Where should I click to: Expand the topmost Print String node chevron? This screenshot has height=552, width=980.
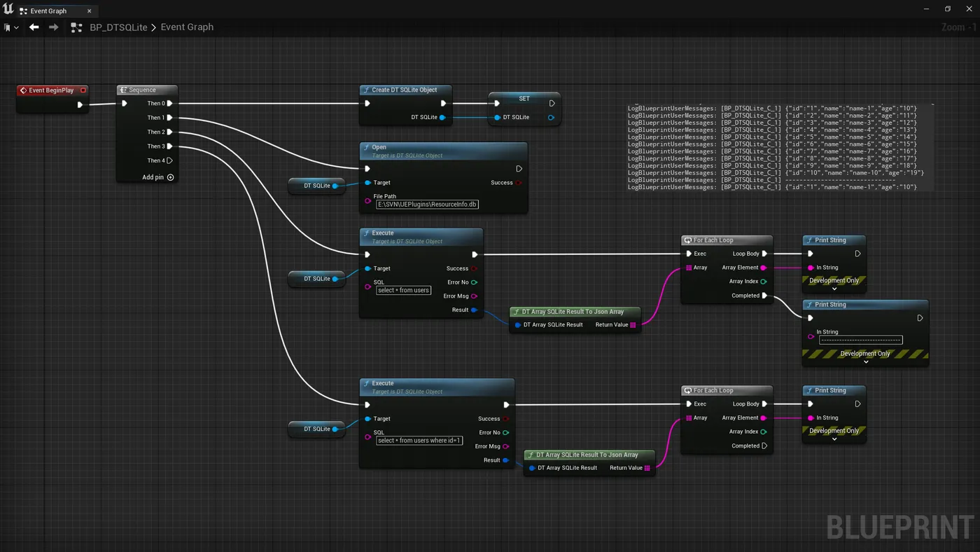[x=834, y=289]
